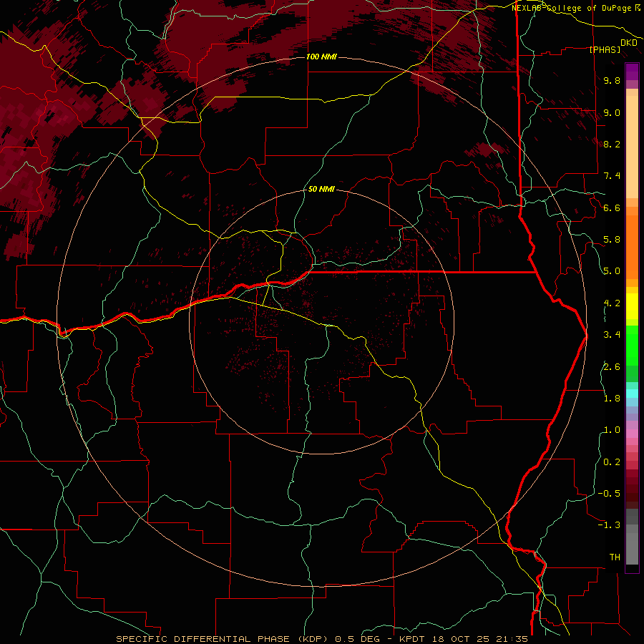
Task: Click the "[PHAS]" label above color bar
Action: (605, 49)
